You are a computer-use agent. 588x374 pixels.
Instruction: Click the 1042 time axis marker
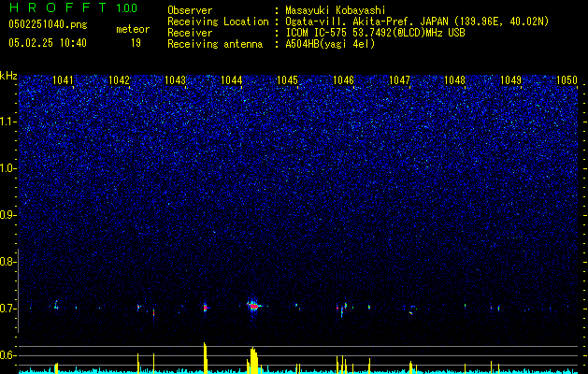click(x=119, y=79)
